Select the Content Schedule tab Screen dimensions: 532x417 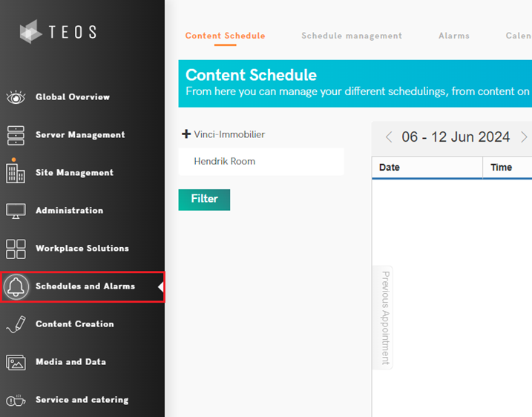point(225,36)
